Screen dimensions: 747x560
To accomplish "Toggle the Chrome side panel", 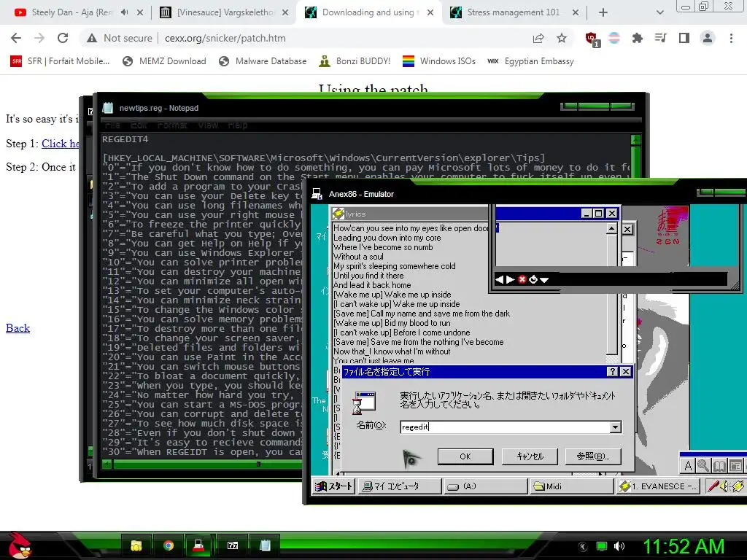I will [x=684, y=38].
